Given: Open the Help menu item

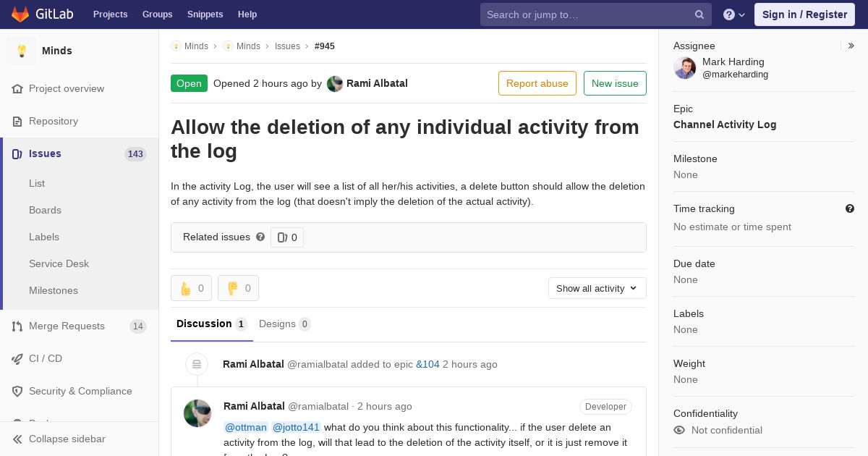Looking at the screenshot, I should click(x=247, y=14).
